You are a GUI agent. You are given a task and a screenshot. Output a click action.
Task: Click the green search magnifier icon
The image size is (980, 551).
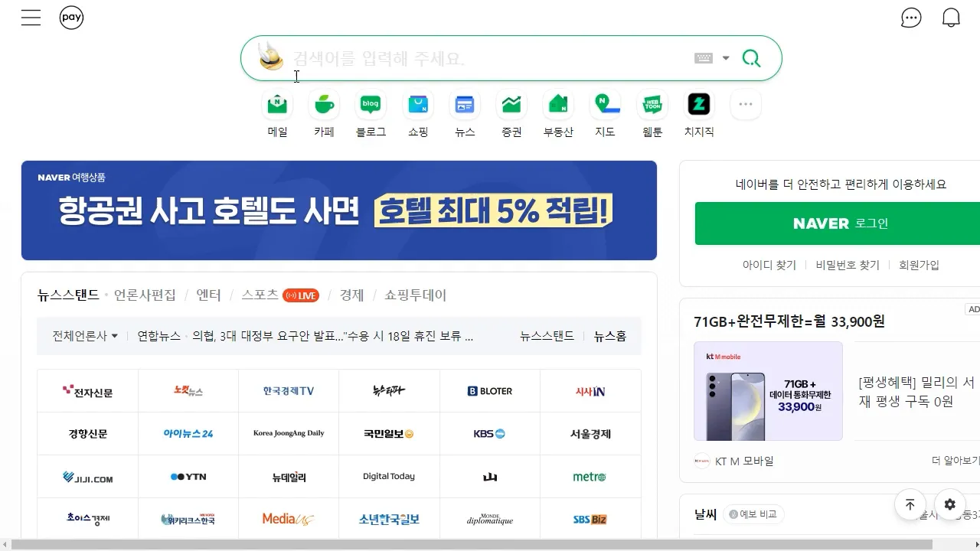point(752,58)
